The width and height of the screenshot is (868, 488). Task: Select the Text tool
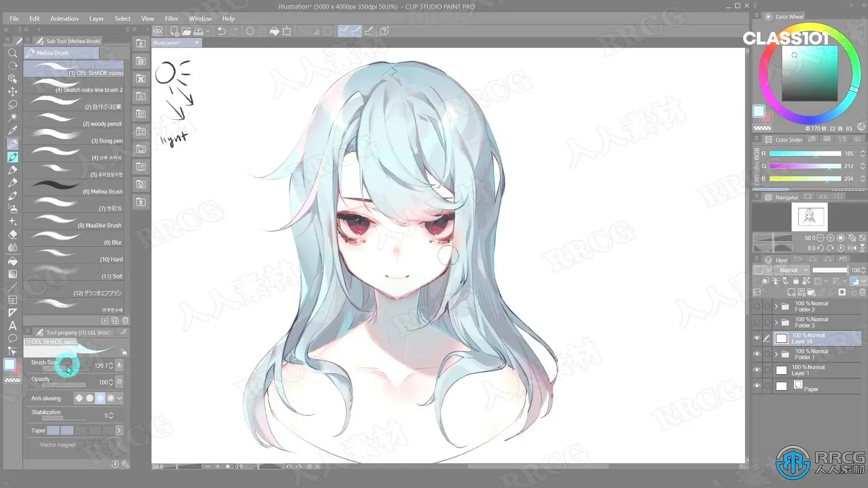[x=13, y=325]
